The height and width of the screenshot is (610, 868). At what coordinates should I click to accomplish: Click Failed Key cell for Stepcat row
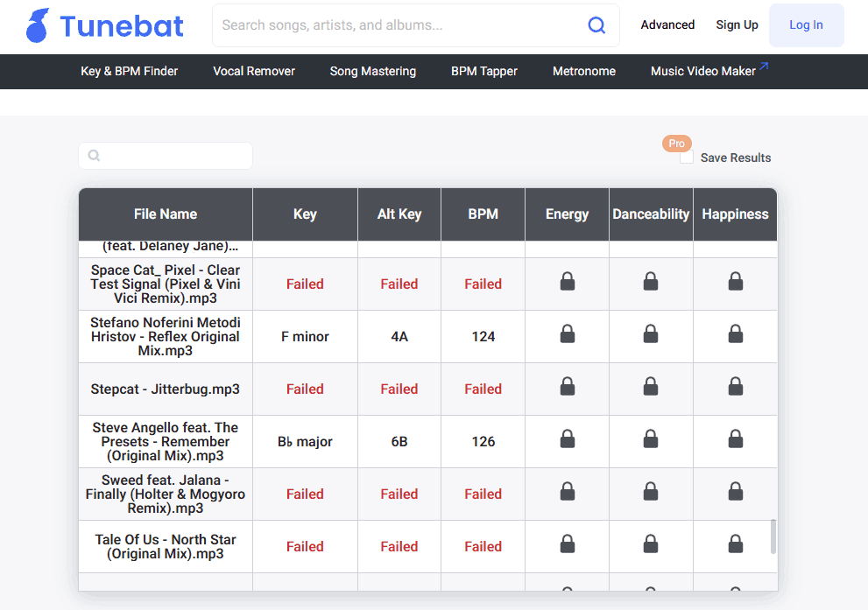click(x=305, y=389)
